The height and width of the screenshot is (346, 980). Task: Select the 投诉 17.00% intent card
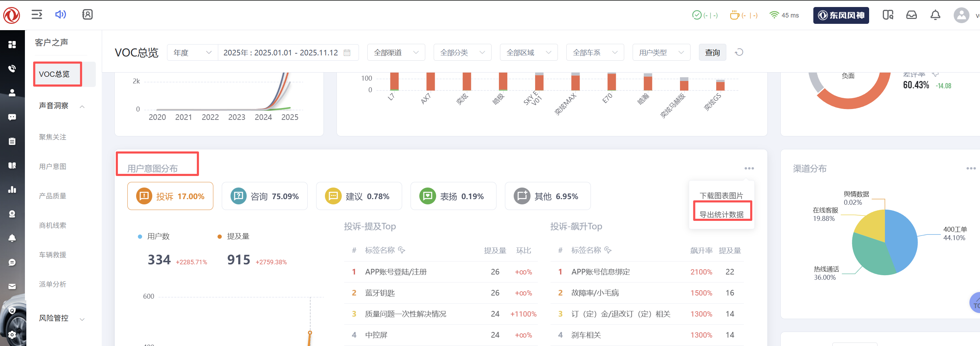click(x=170, y=196)
